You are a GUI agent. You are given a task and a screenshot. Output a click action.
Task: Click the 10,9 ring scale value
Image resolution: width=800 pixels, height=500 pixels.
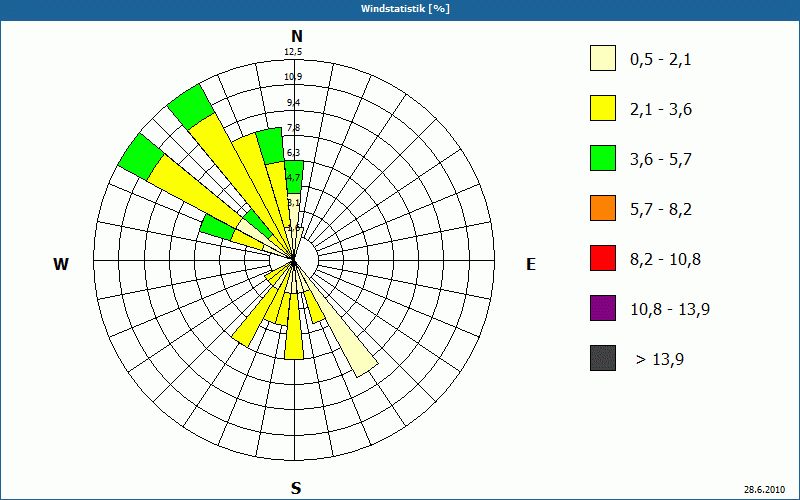[293, 77]
